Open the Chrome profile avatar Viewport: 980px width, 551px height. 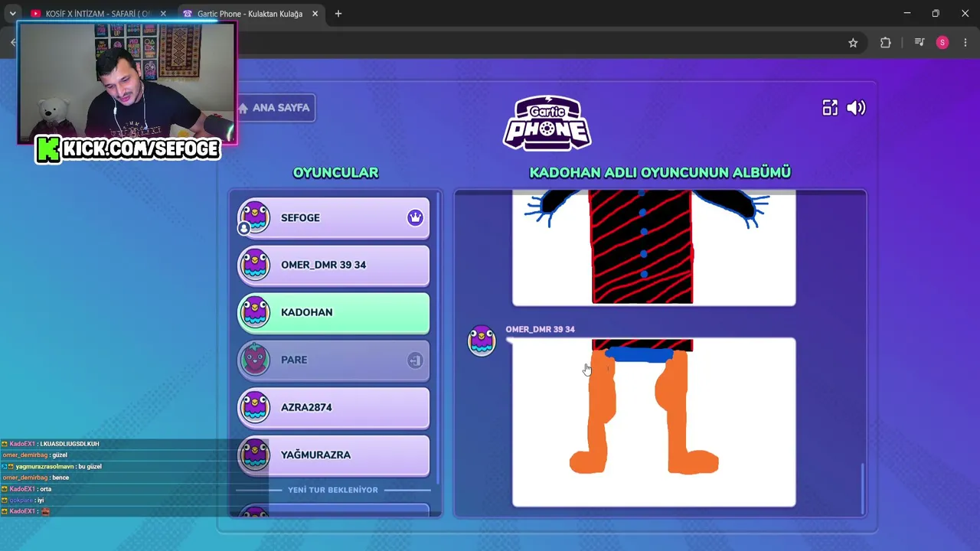point(942,43)
